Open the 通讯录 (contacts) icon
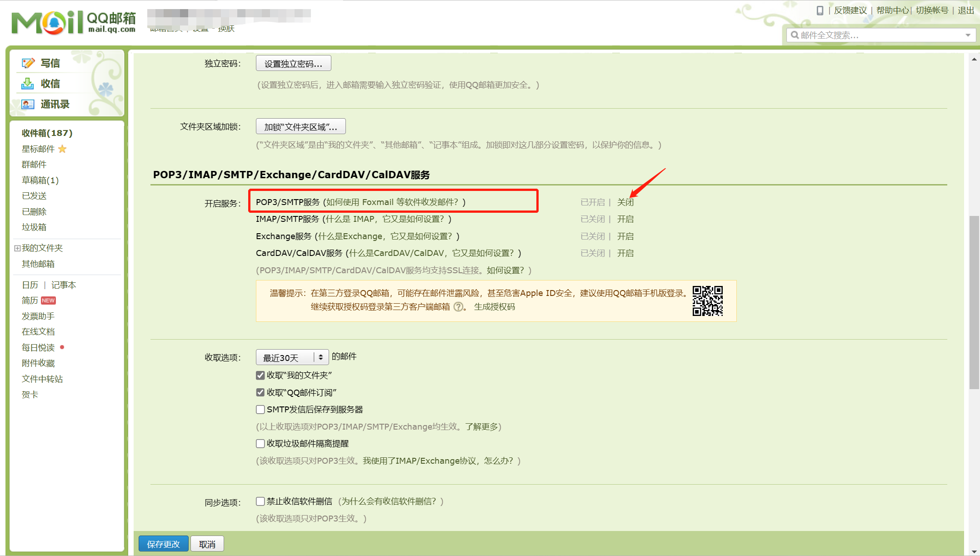980x556 pixels. [28, 104]
